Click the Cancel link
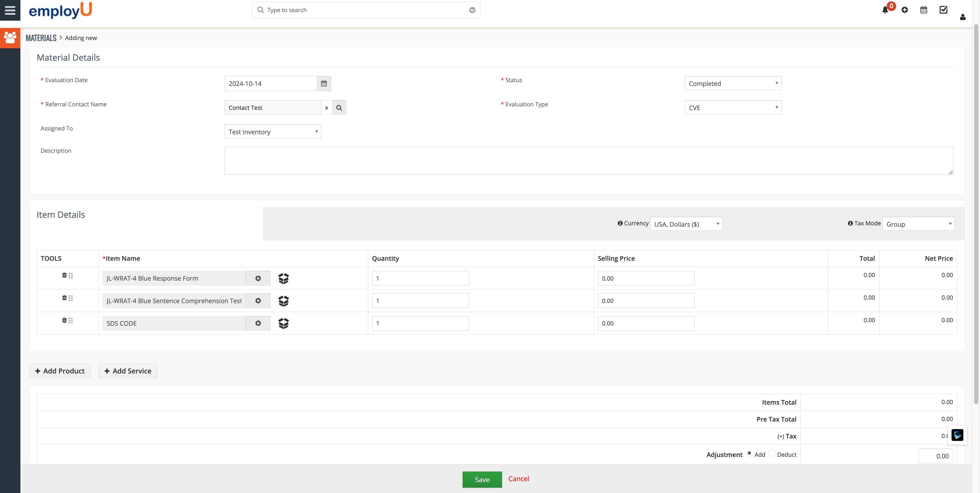 click(518, 479)
